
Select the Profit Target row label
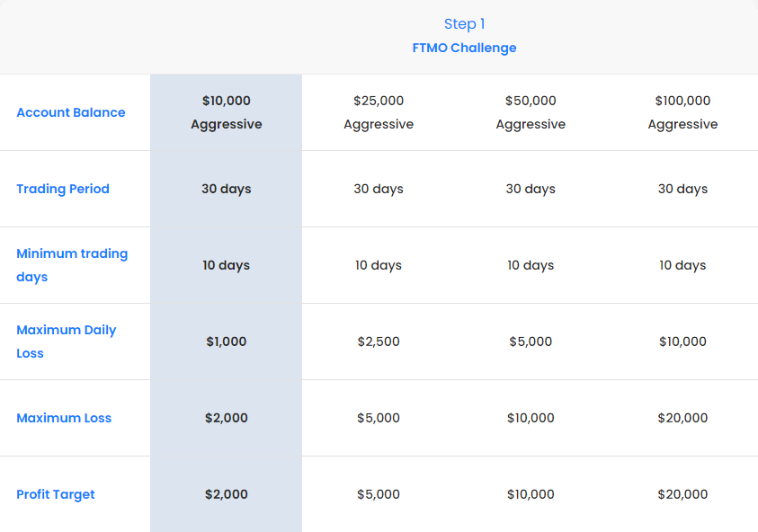[x=56, y=494]
